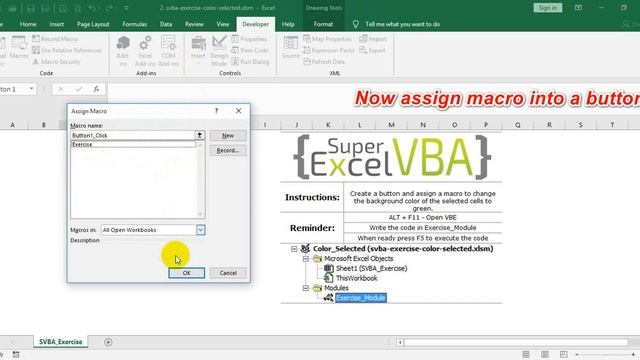Click the formula bar cancel X icon
This screenshot has width=640, height=360.
coord(60,89)
